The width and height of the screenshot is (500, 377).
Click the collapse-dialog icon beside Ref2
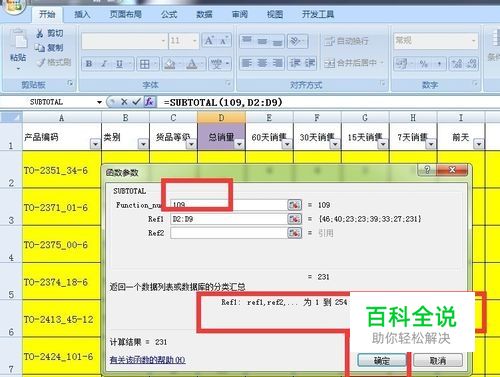pos(294,233)
